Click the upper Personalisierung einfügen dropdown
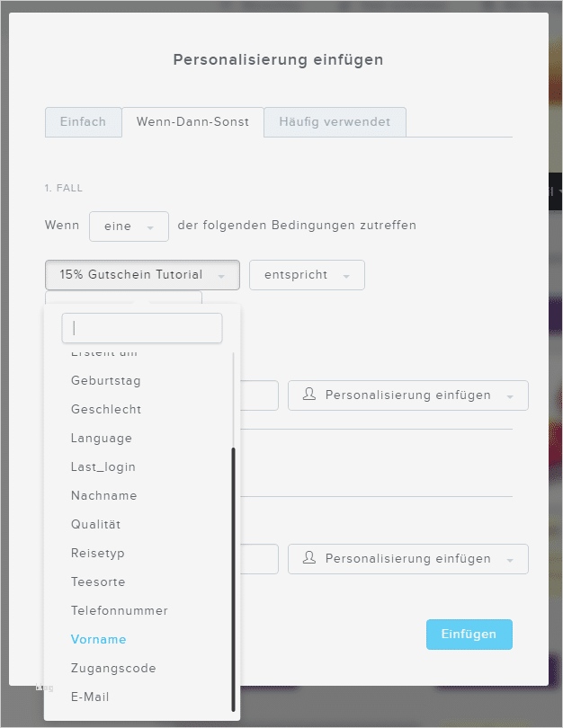 click(x=407, y=395)
